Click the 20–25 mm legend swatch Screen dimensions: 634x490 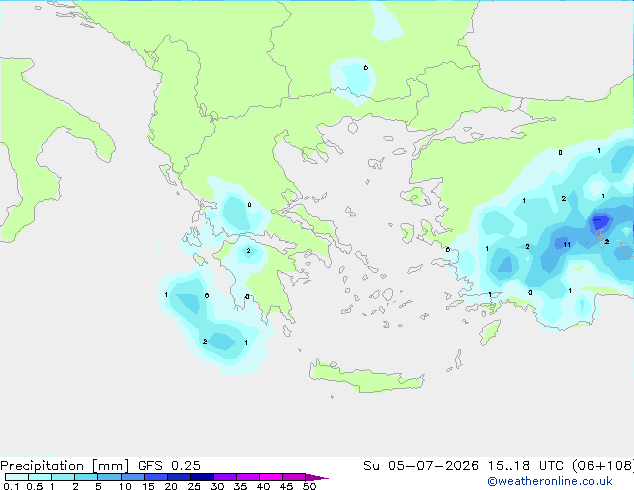coord(179,477)
